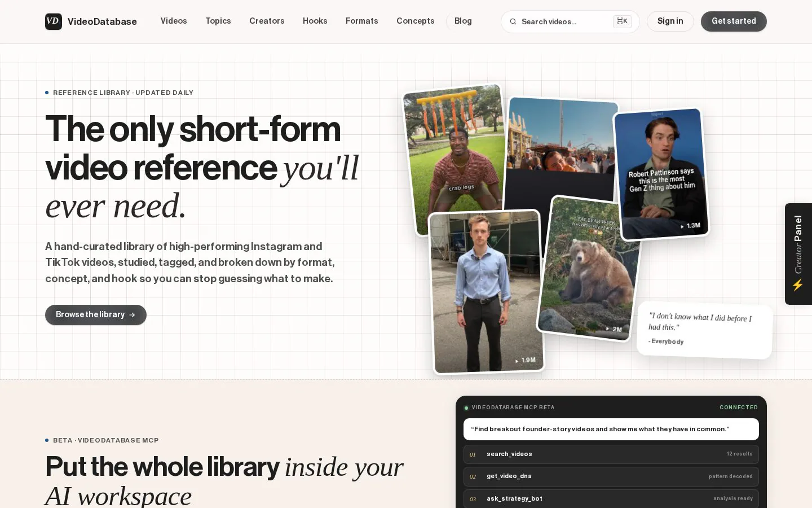Screen dimensions: 812x508
Task: Open the man in blue shirt thumbnail
Action: 487,292
